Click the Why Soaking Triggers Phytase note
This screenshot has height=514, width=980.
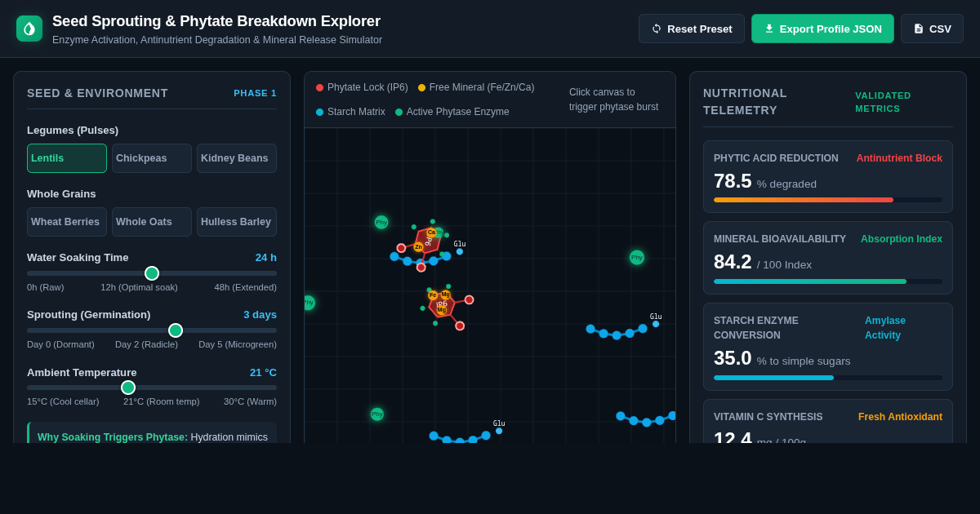[x=152, y=432]
